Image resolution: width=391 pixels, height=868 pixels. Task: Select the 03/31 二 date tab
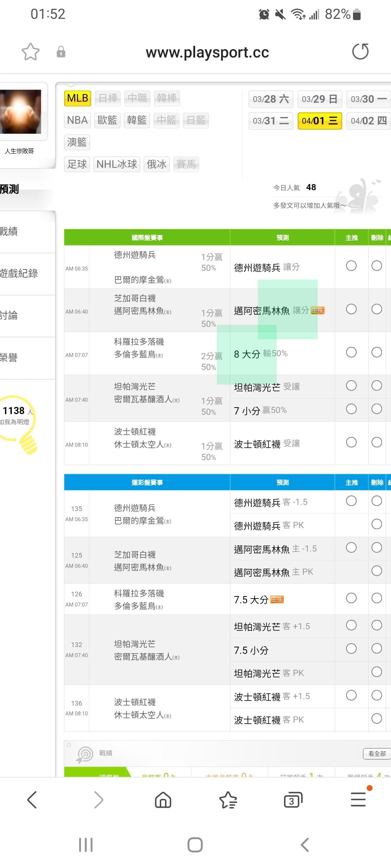(271, 121)
